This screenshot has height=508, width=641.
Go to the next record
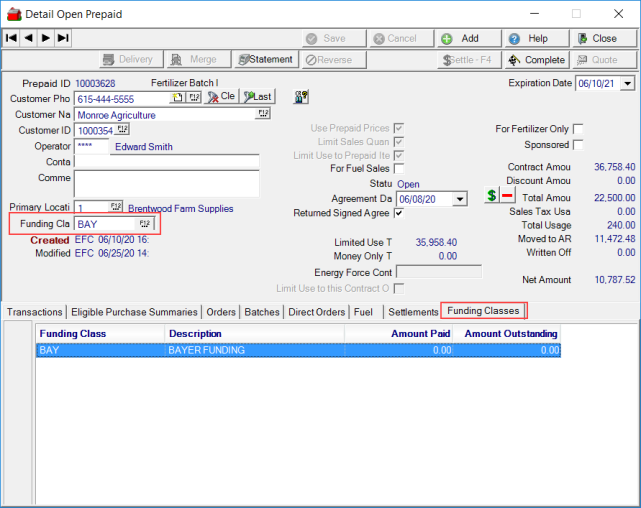pos(45,38)
